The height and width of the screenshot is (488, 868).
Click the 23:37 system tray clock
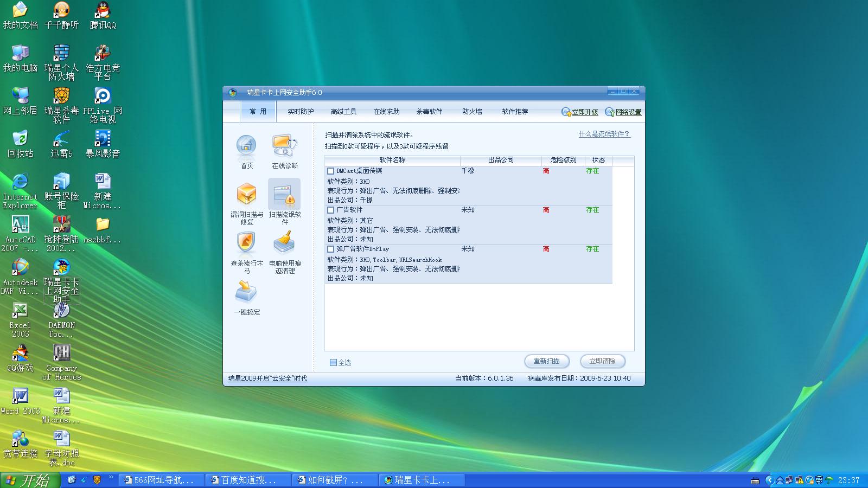(848, 480)
